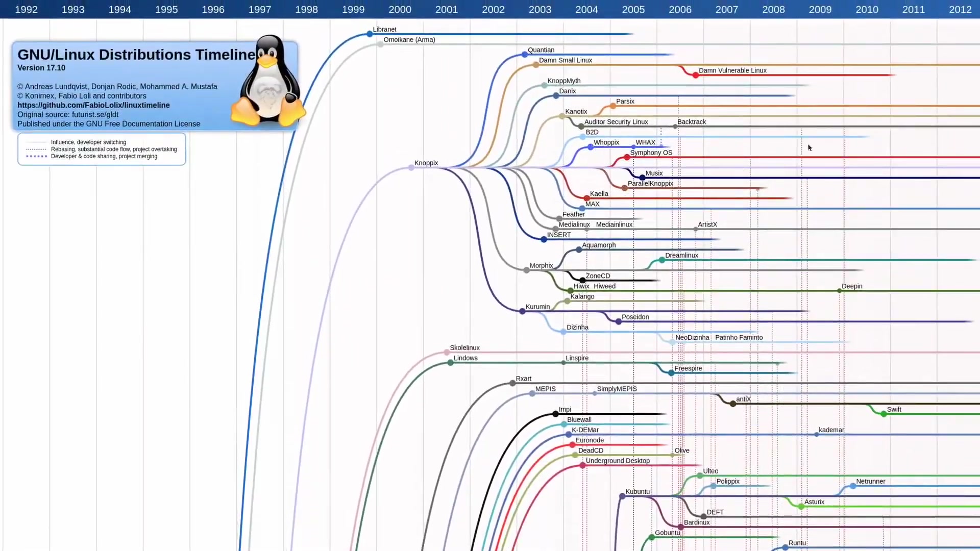This screenshot has height=551, width=980.
Task: Click the Knoppix node label
Action: coord(426,163)
